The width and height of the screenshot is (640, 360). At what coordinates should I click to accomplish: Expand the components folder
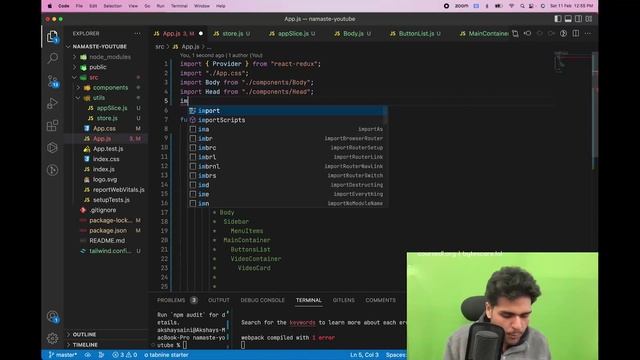click(x=106, y=87)
